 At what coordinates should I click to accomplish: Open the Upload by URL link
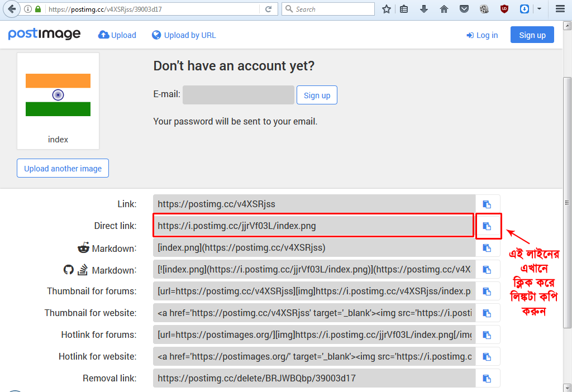pos(184,35)
